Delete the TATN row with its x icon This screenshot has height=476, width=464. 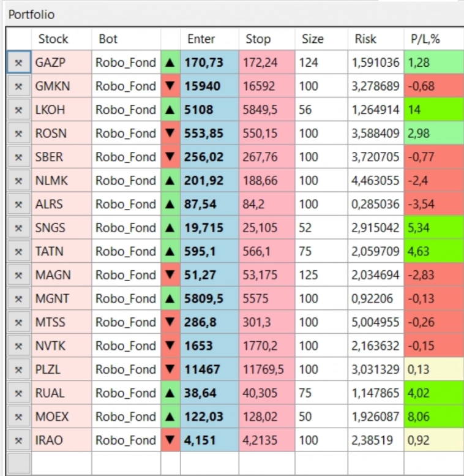(x=18, y=251)
